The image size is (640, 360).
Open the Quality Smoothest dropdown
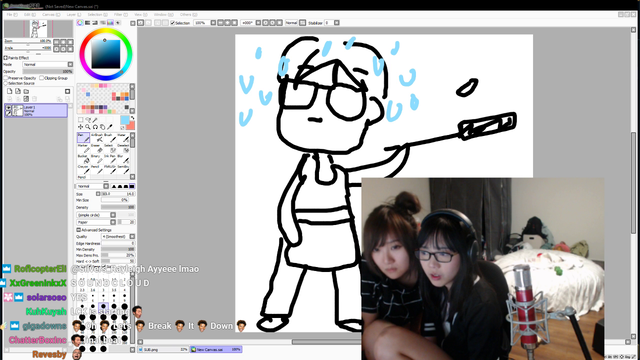click(x=118, y=237)
